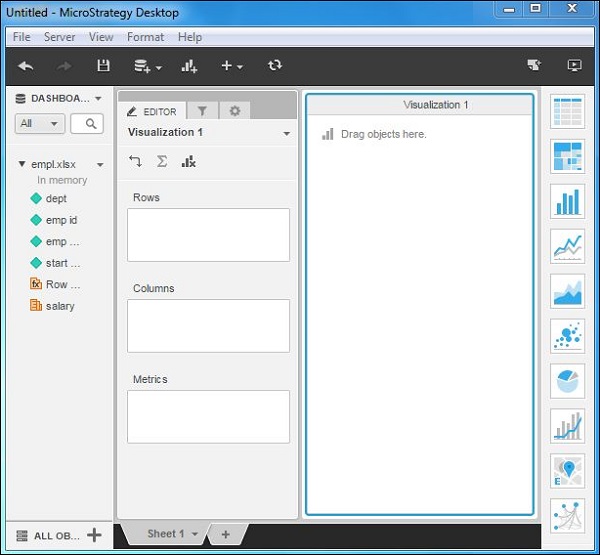Open the Sheet 1 dropdown arrow
This screenshot has height=555, width=600.
point(194,534)
